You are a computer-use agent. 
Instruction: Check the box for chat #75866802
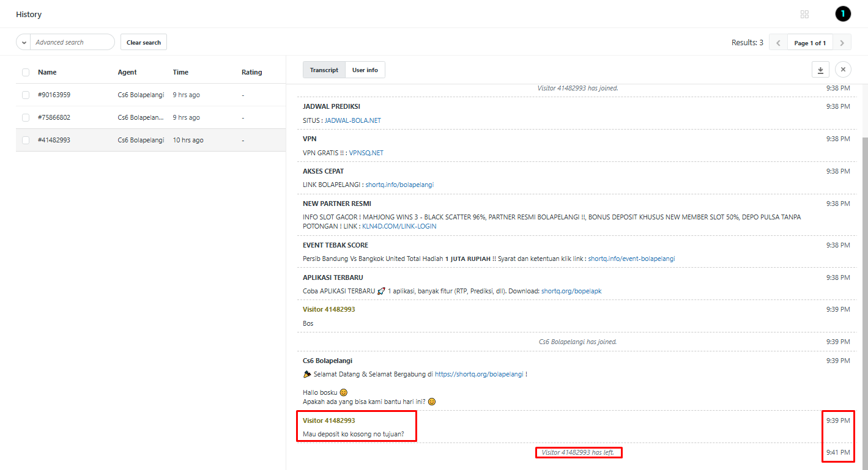click(x=26, y=117)
